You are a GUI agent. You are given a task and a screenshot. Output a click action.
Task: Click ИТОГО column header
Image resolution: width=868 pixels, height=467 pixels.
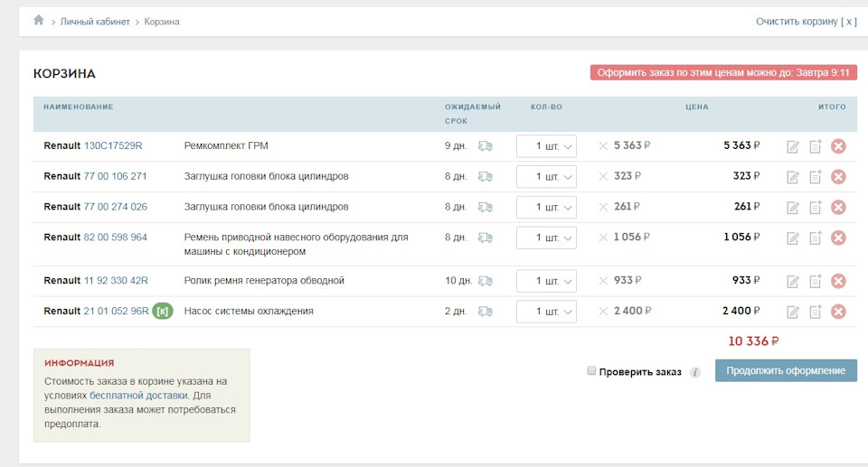832,107
